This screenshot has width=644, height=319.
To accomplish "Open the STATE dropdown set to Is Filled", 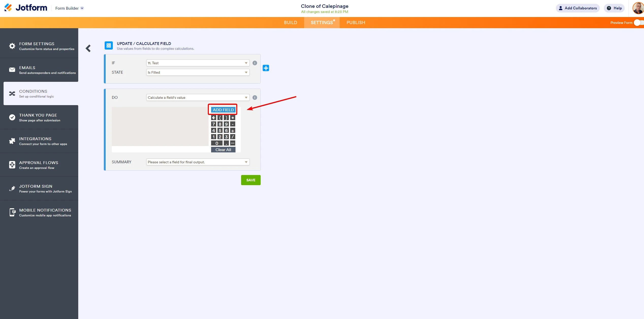I will (x=198, y=72).
